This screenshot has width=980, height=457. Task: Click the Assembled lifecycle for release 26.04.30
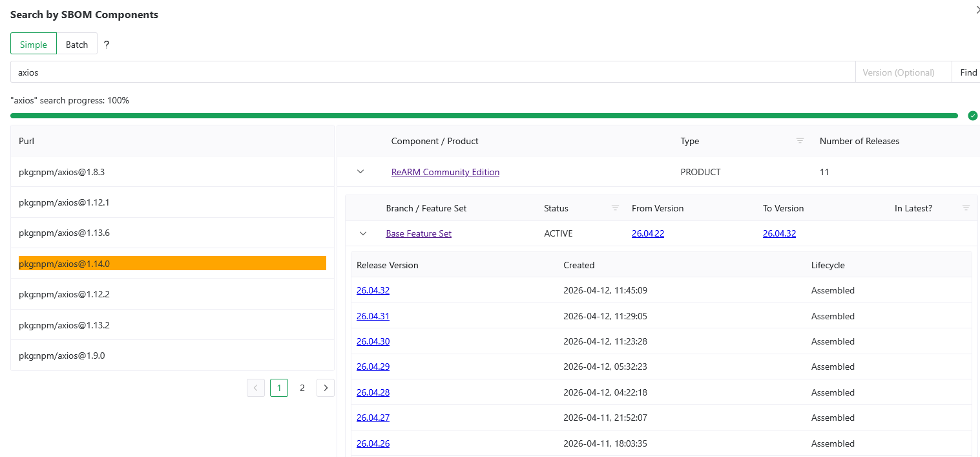pyautogui.click(x=833, y=341)
